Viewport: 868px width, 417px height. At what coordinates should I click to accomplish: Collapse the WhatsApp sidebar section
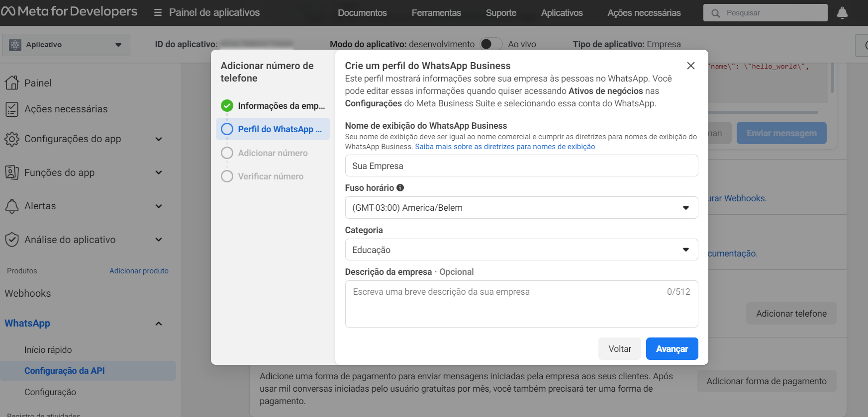[x=159, y=324]
